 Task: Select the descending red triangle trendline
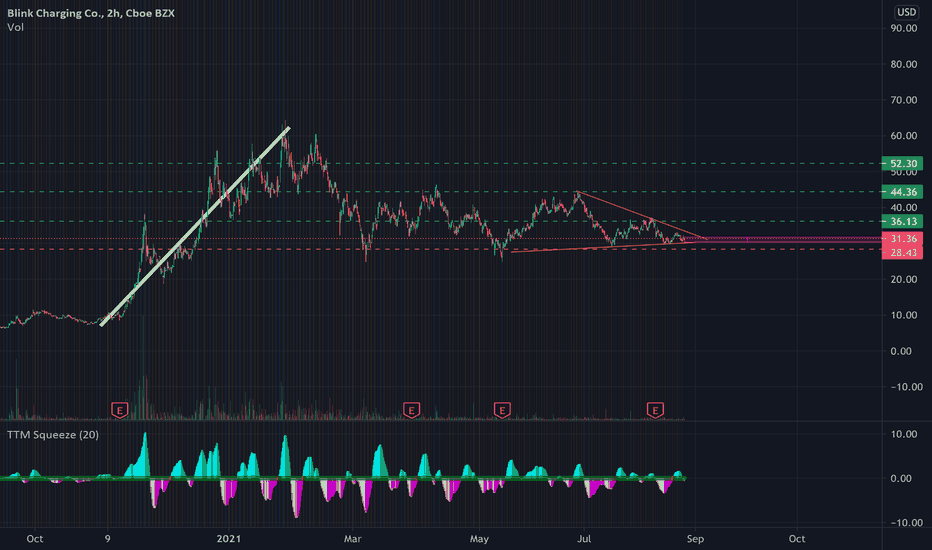point(642,215)
